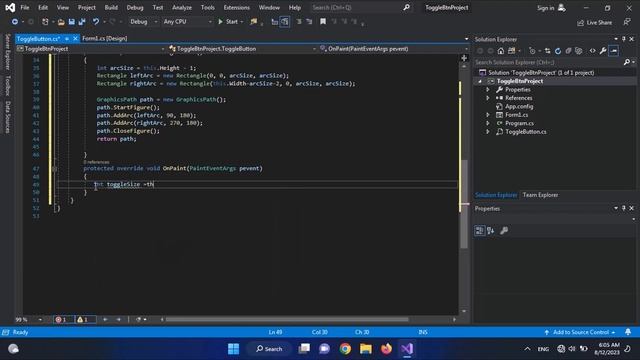
Task: Expand the References node
Action: pyautogui.click(x=487, y=98)
